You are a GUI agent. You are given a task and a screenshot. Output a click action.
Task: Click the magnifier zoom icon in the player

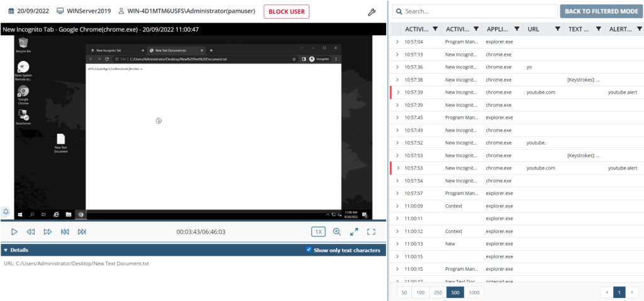(337, 232)
